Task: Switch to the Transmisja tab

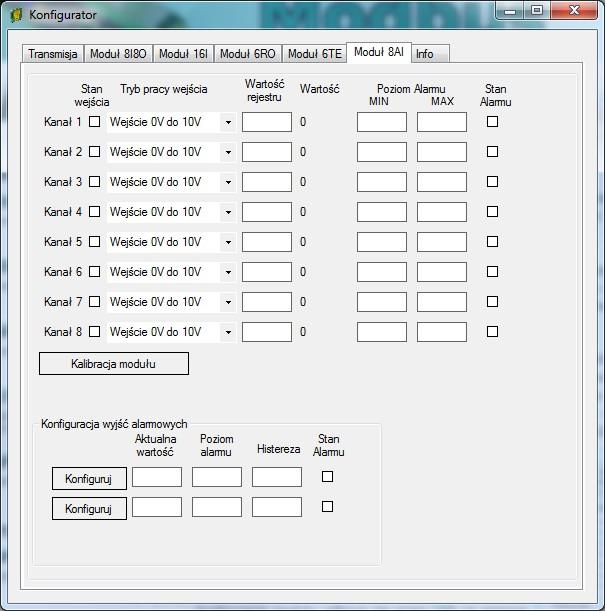Action: pyautogui.click(x=53, y=54)
